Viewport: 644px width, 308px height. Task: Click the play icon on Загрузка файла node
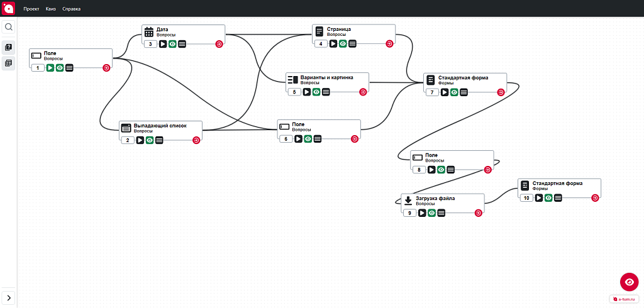coord(422,213)
